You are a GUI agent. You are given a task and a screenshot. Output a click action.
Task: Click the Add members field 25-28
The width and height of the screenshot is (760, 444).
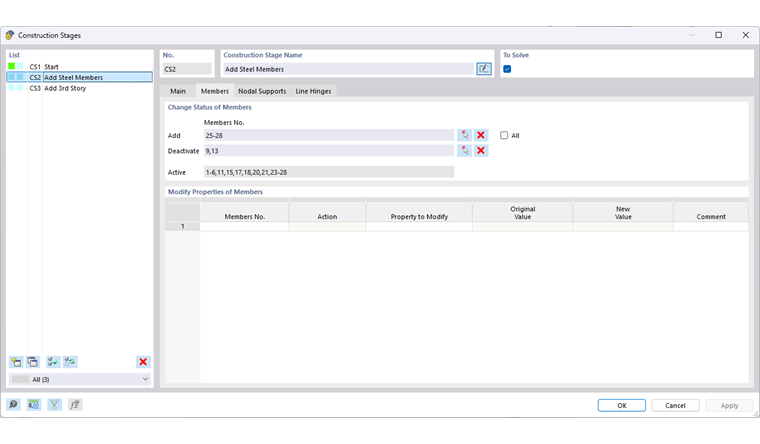tap(329, 135)
